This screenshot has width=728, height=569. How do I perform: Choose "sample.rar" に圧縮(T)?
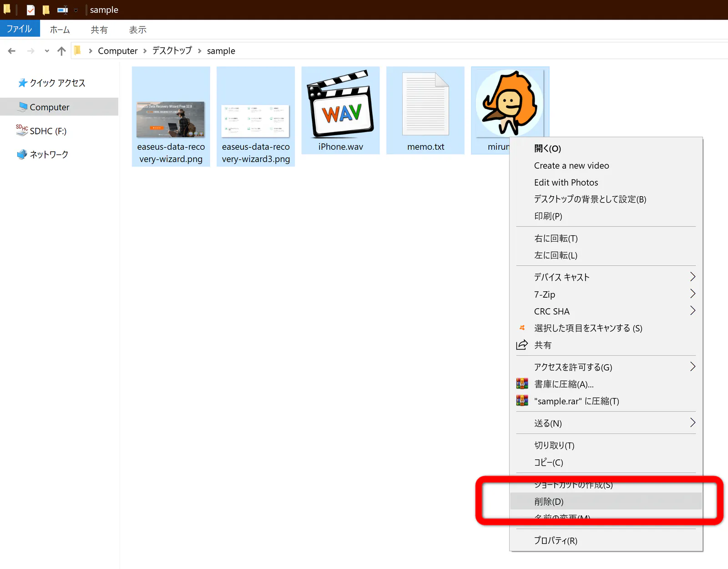[x=606, y=401]
